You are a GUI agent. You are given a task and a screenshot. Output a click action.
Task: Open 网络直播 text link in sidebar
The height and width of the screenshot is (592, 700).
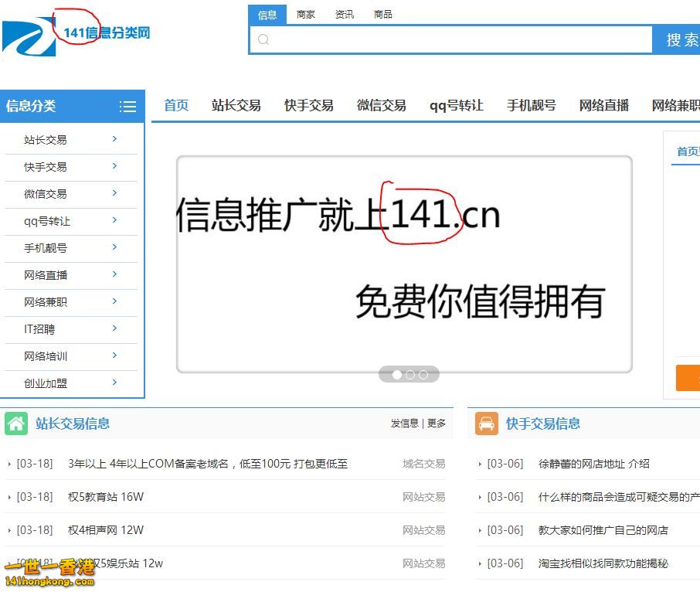46,275
